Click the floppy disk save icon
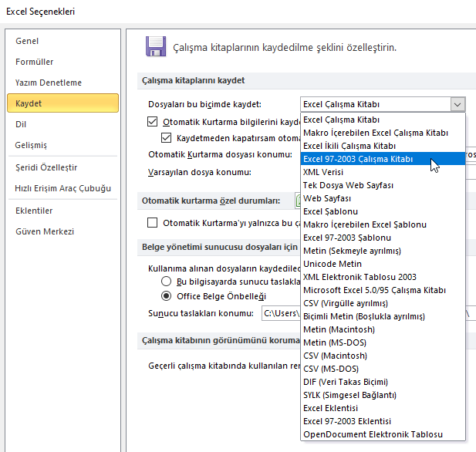This screenshot has width=476, height=452. tap(156, 46)
